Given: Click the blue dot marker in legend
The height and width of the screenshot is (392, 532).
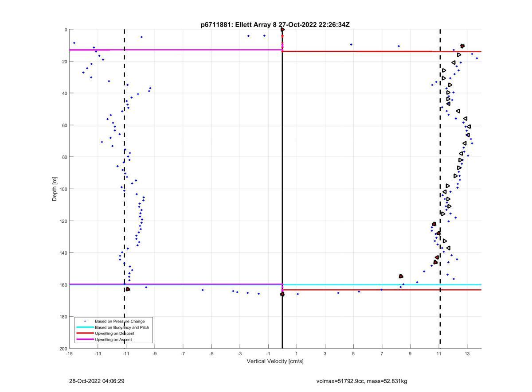Looking at the screenshot, I should tap(85, 321).
